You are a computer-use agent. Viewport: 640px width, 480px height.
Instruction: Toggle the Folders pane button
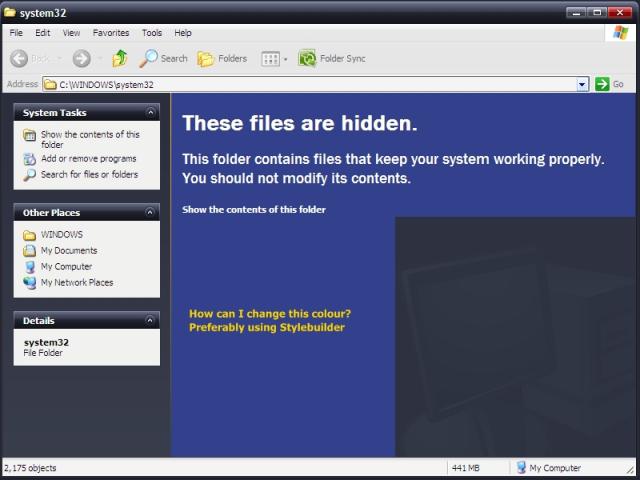(x=222, y=59)
